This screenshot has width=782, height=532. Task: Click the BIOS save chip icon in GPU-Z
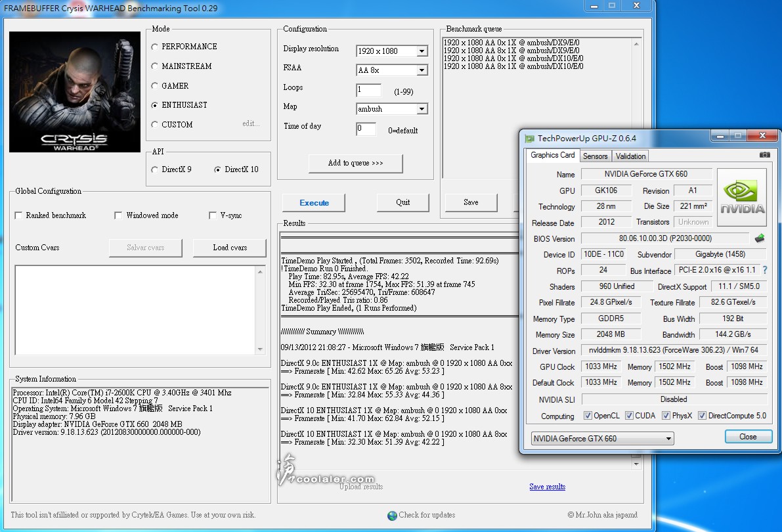click(x=760, y=238)
